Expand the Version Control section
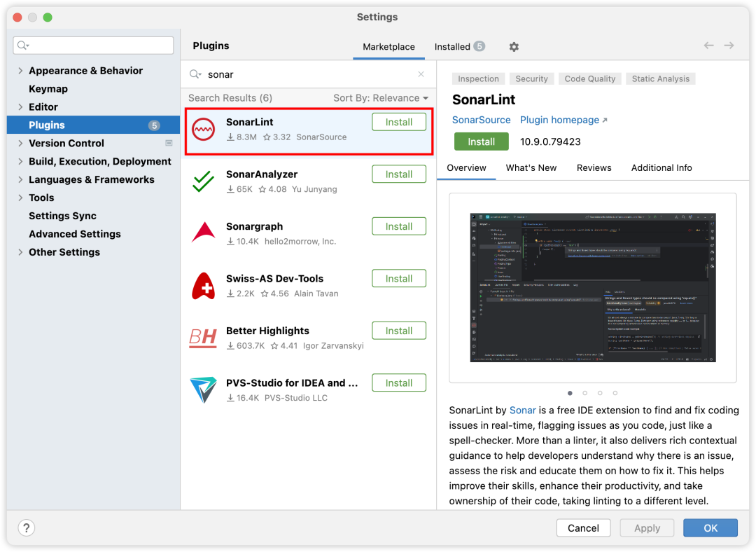This screenshot has height=552, width=756. (x=20, y=144)
